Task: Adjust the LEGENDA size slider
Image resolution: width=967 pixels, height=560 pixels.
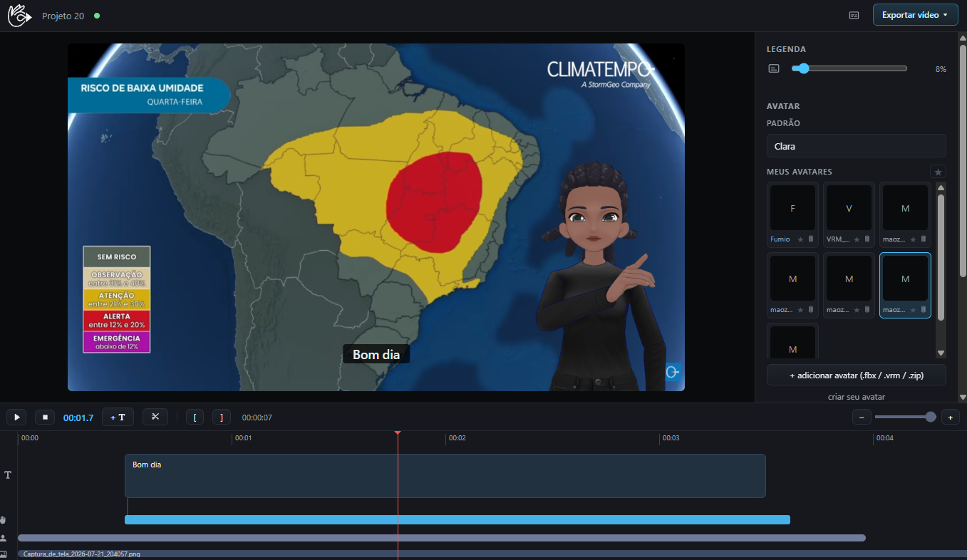Action: (x=849, y=68)
